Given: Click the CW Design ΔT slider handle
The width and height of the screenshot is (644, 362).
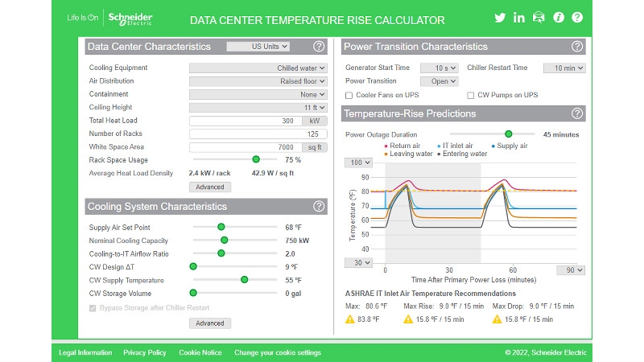Looking at the screenshot, I should 193,266.
